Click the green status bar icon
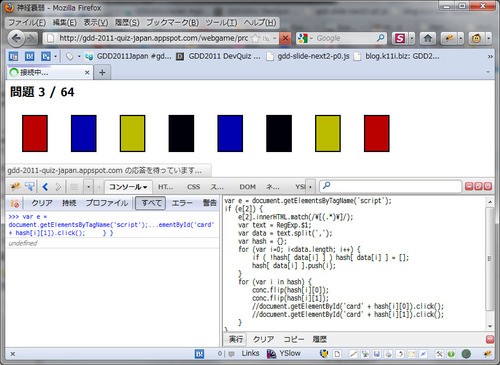The image size is (500, 365). point(451,354)
